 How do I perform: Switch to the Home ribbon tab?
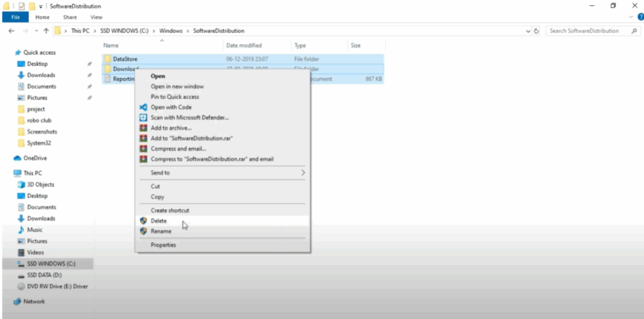(x=42, y=17)
